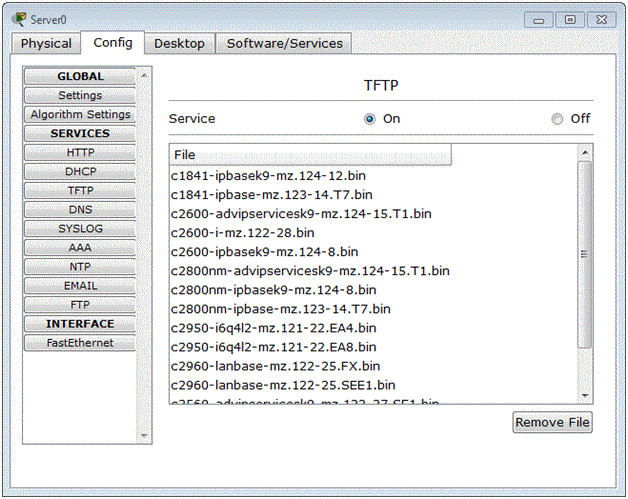Open the TFTP service configuration
The width and height of the screenshot is (628, 499).
click(80, 190)
